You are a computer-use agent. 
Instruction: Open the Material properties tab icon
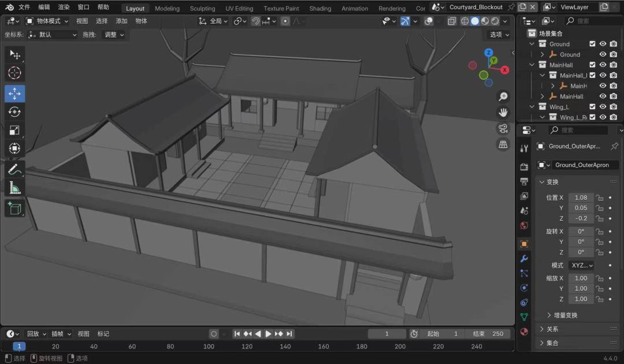[x=524, y=332]
